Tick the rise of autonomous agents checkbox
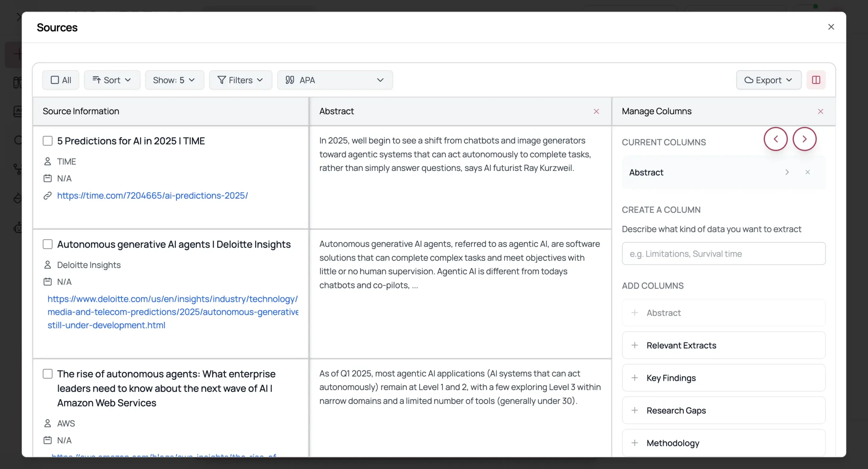 click(48, 374)
